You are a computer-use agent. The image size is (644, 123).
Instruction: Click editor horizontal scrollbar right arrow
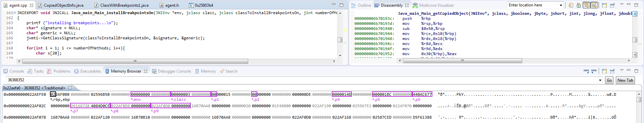click(x=334, y=61)
